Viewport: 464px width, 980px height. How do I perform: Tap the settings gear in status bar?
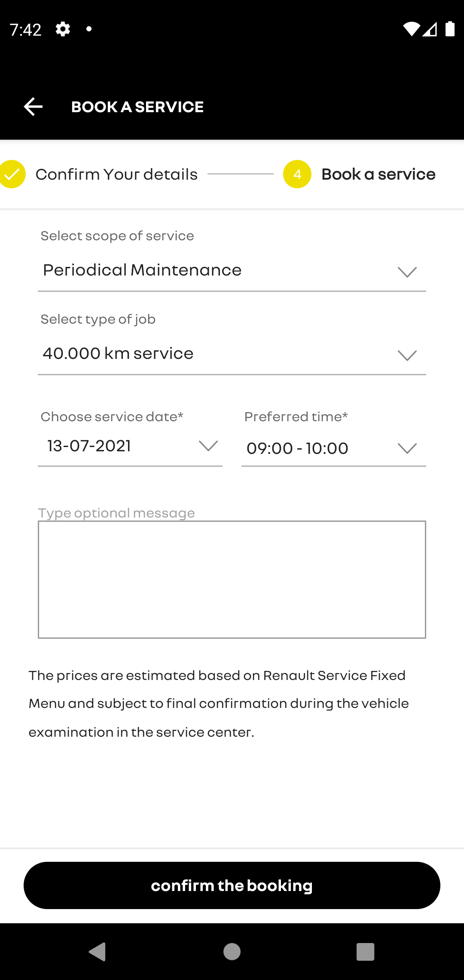pos(63,29)
